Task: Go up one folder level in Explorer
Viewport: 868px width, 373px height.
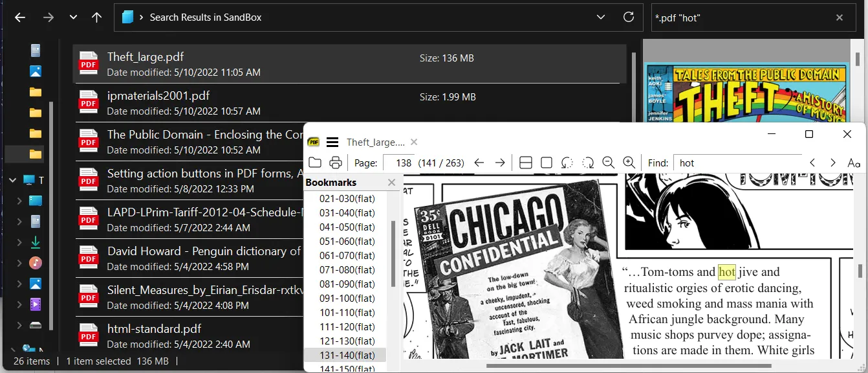Action: tap(97, 17)
